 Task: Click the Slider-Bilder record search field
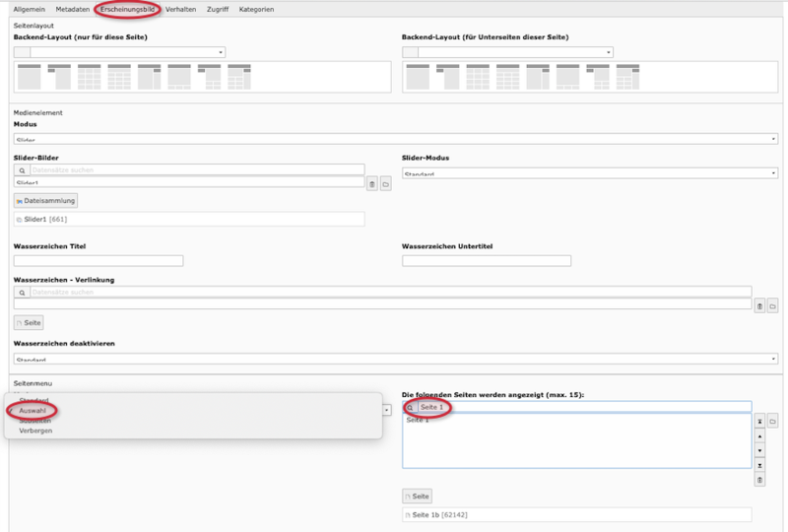click(x=197, y=170)
